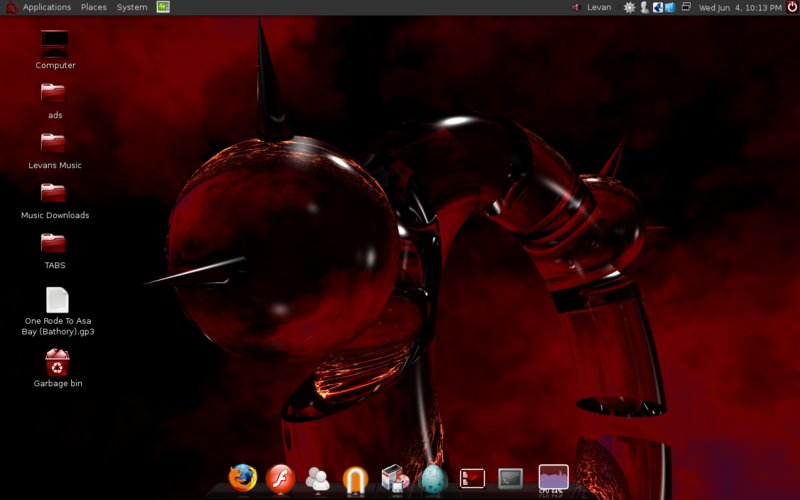Screen dimensions: 800x500
Task: Select One Rode To Asa Bay file
Action: (57, 300)
